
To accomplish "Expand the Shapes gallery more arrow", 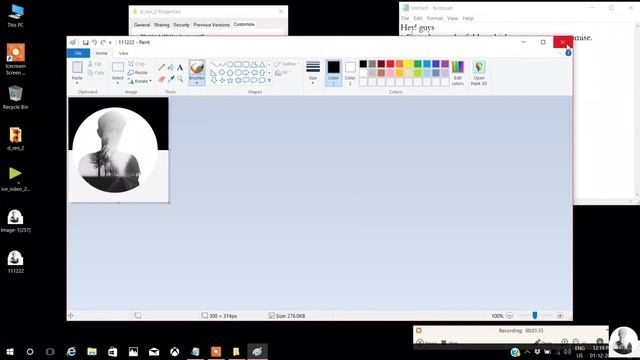I will pos(269,80).
